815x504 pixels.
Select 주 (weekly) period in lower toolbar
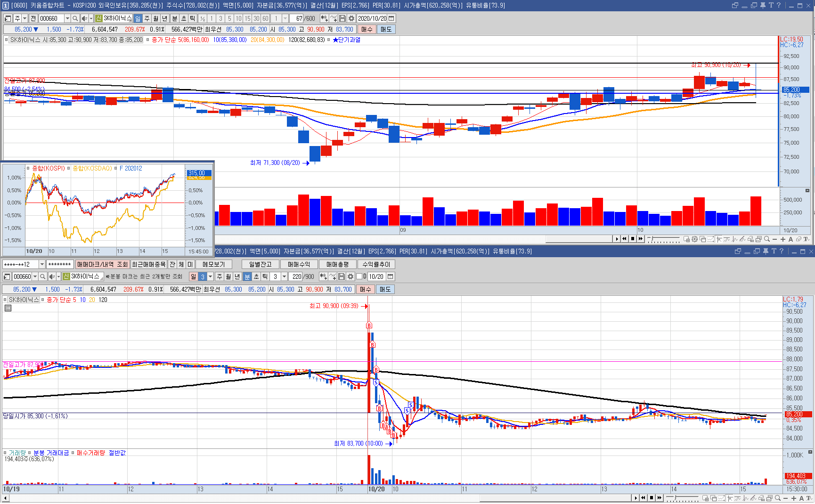(219, 276)
